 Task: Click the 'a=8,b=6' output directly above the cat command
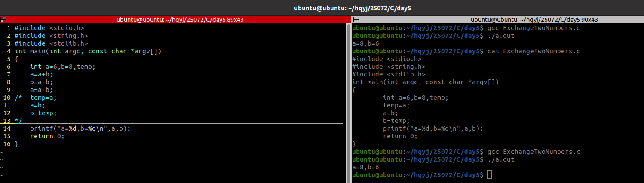coord(365,43)
